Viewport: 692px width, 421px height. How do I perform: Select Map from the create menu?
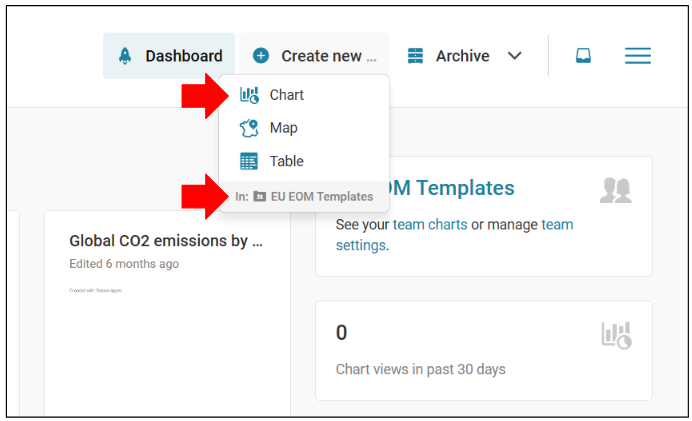tap(304, 128)
